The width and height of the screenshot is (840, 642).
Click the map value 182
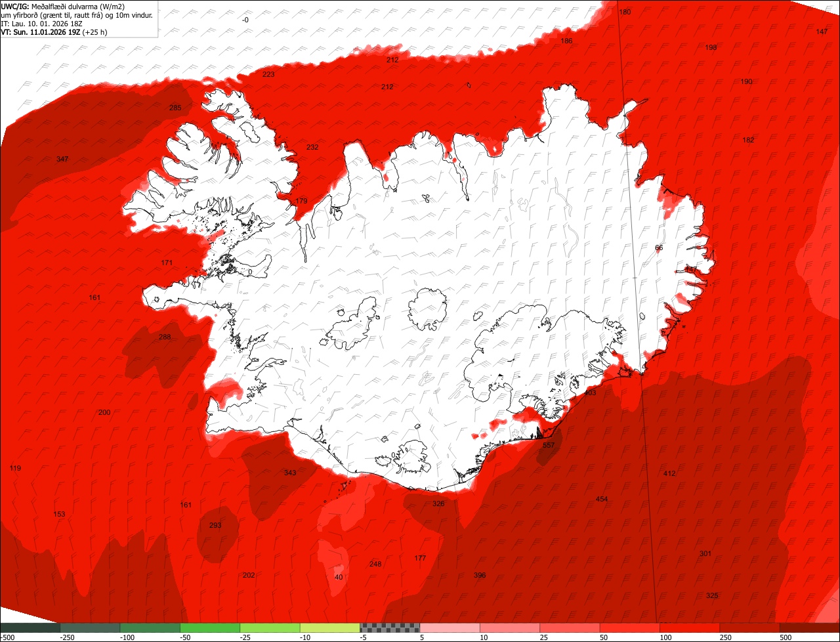748,140
